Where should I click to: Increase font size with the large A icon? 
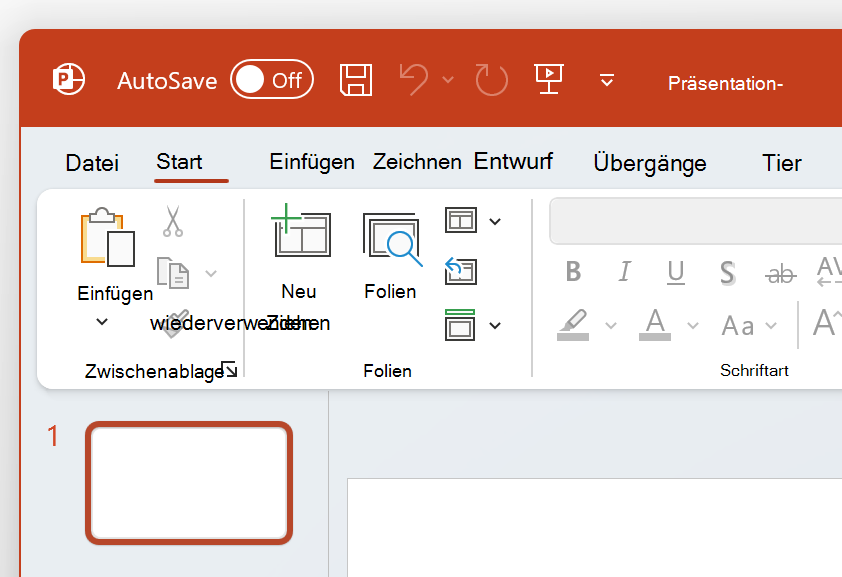tap(826, 323)
